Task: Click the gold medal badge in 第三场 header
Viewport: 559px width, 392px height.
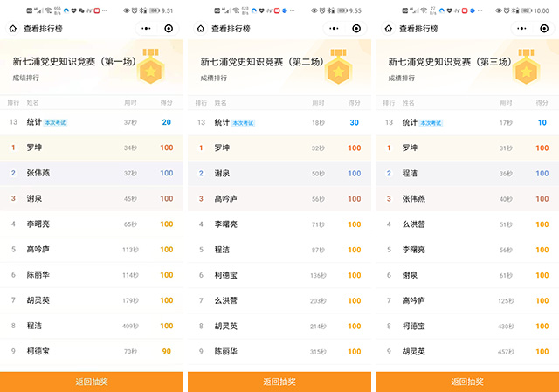Action: click(527, 66)
